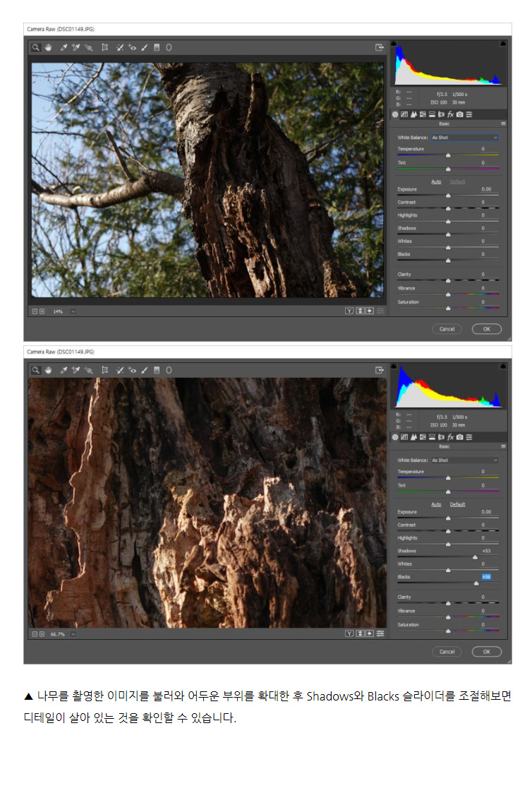Toggle full screen mode in the 14% window

click(380, 47)
